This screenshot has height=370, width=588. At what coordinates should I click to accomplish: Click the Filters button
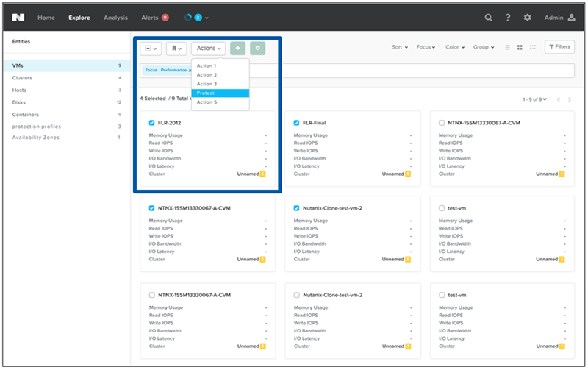[x=559, y=47]
